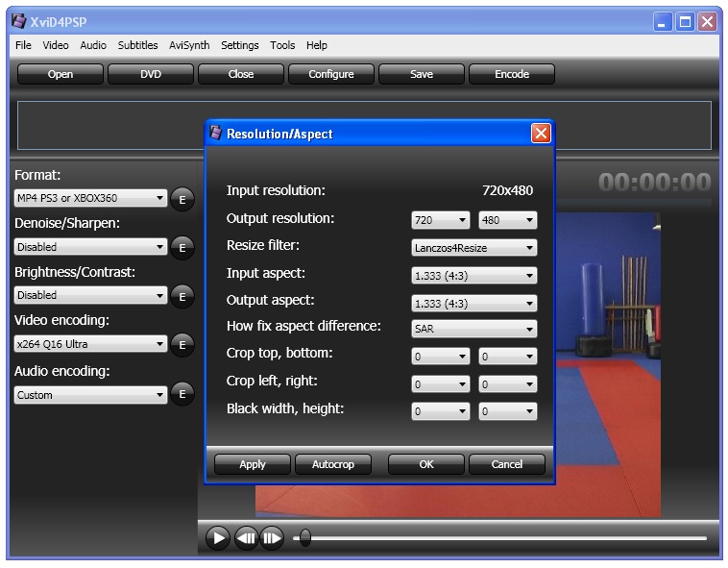The image size is (728, 568).
Task: Step one frame forward
Action: (x=272, y=538)
